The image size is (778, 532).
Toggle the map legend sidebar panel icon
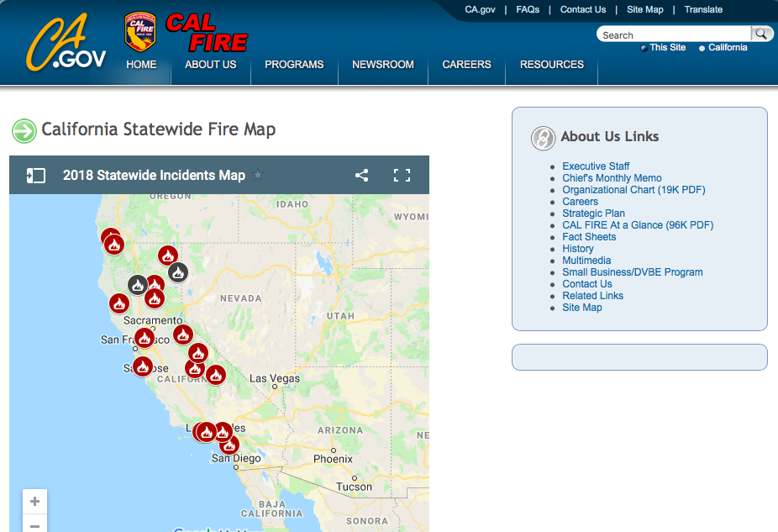(x=36, y=175)
